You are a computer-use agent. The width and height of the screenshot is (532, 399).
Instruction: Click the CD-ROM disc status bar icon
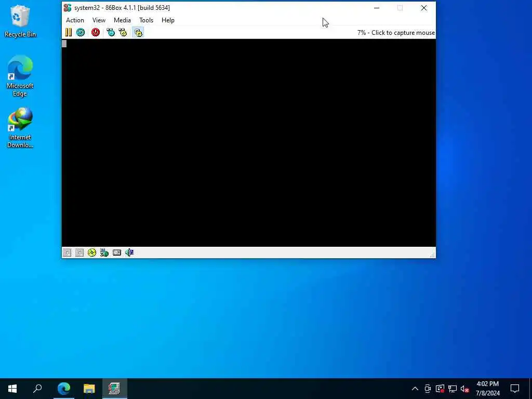click(92, 252)
